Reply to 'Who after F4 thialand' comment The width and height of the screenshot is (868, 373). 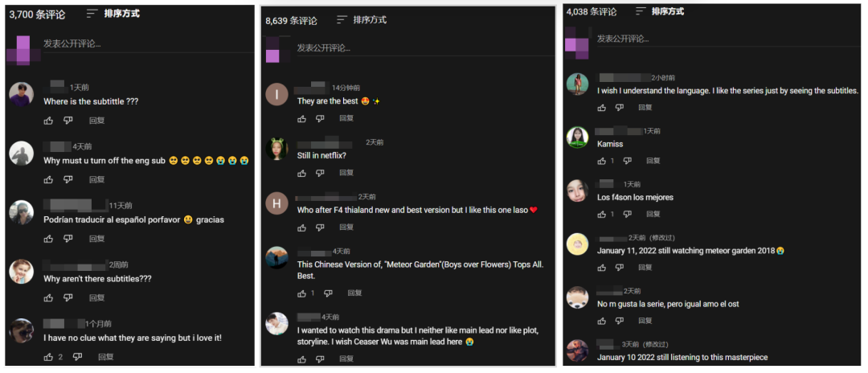click(346, 227)
